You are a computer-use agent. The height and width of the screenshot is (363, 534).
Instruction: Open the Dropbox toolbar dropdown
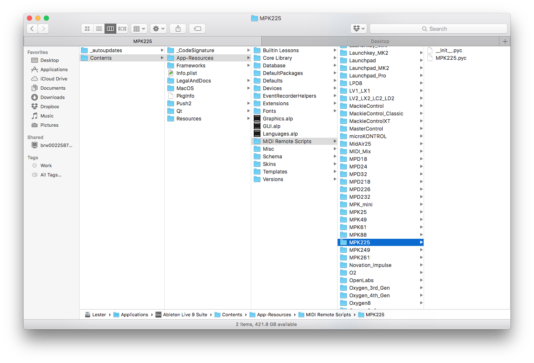tap(359, 29)
